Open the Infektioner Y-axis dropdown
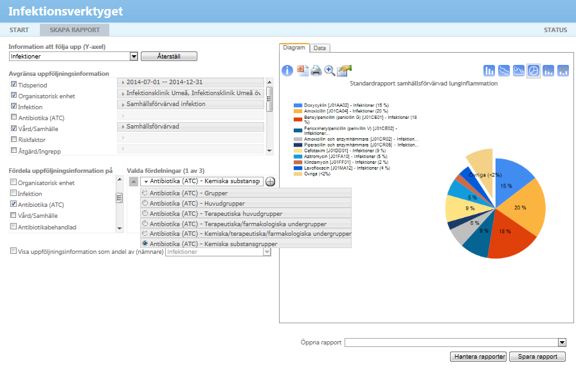The height and width of the screenshot is (392, 576). (134, 57)
